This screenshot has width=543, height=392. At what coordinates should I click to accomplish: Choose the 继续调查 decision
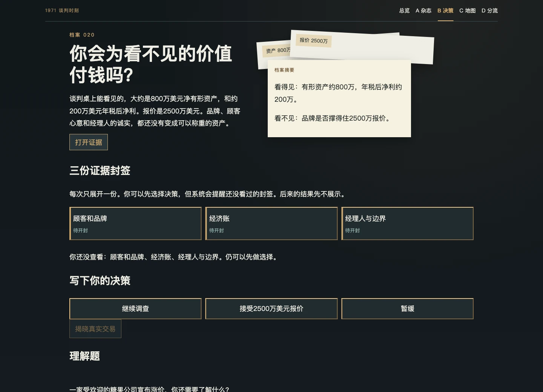point(135,309)
